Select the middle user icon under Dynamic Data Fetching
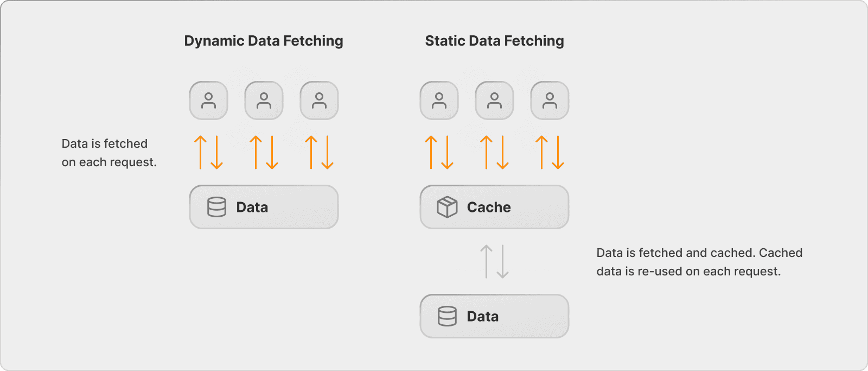This screenshot has width=868, height=371. pos(264,100)
